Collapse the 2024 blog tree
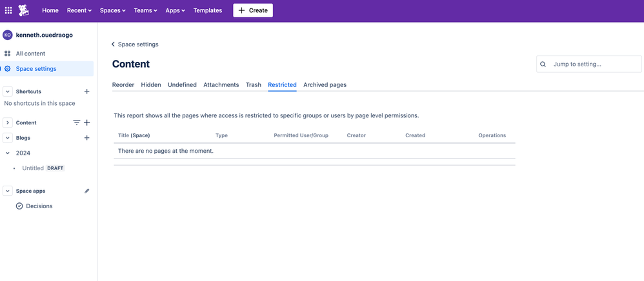The width and height of the screenshot is (644, 281). coord(7,153)
